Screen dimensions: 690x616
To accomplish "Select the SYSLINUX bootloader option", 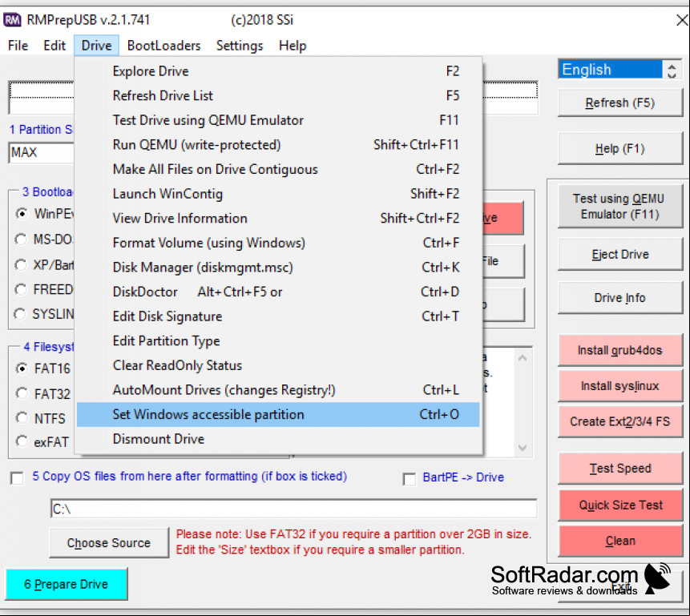I will 20,314.
